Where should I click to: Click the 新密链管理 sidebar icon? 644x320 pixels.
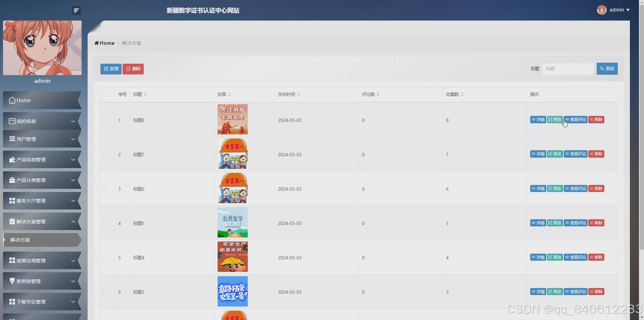(12, 281)
